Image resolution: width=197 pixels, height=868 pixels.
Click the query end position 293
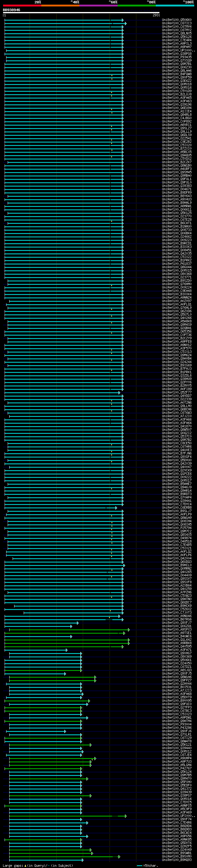click(x=155, y=15)
